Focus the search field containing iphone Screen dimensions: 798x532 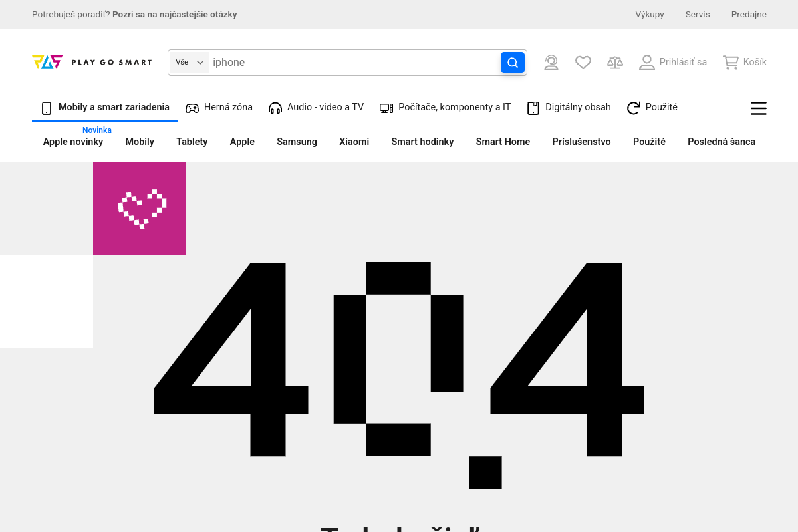point(354,63)
